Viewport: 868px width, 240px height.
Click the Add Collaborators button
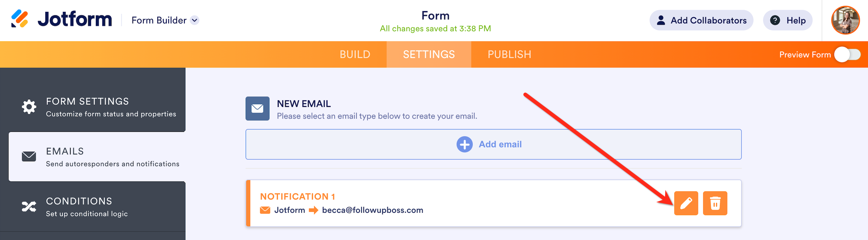701,20
